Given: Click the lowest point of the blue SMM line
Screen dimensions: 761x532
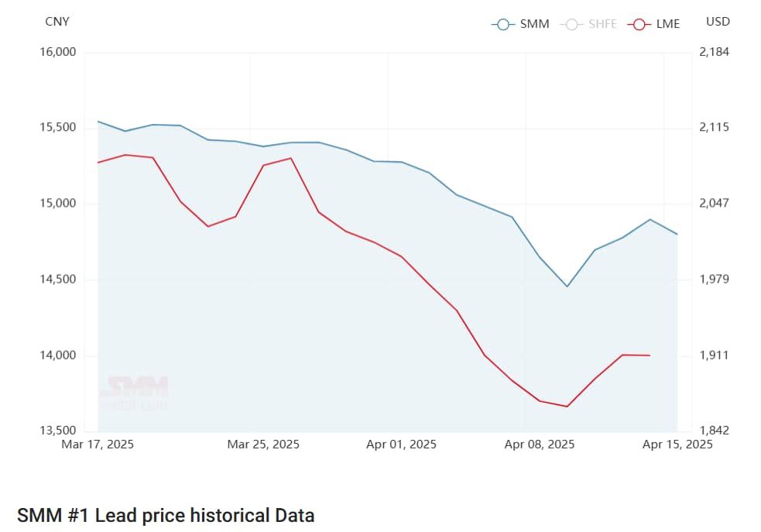Looking at the screenshot, I should [x=567, y=287].
